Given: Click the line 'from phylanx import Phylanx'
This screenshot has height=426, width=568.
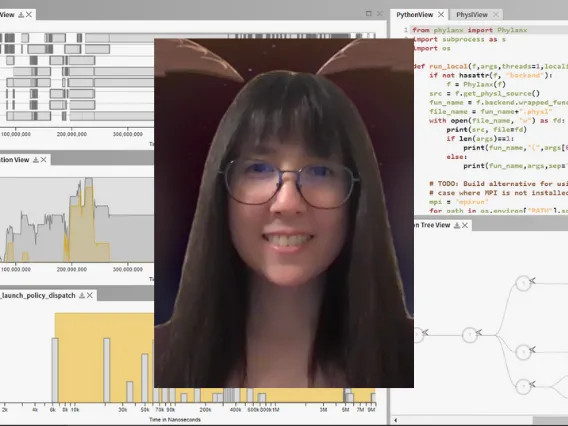Looking at the screenshot, I should click(x=470, y=30).
